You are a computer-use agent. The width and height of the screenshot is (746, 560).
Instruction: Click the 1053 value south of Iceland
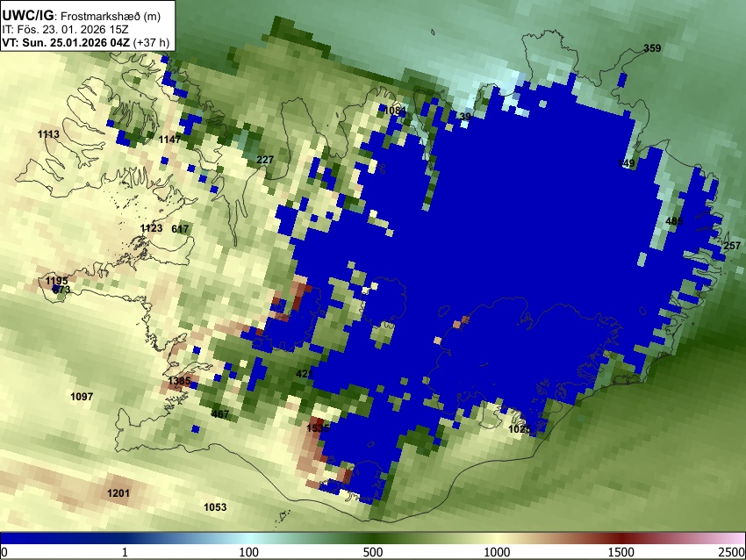pyautogui.click(x=215, y=507)
